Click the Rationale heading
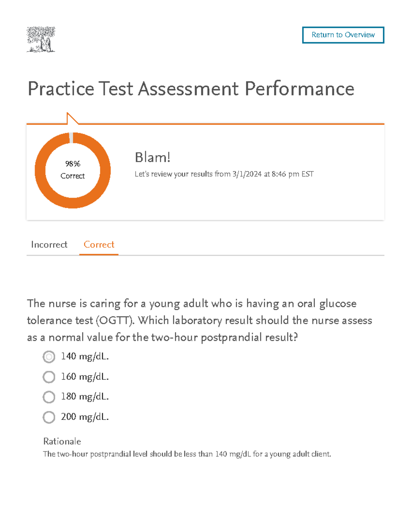This screenshot has width=411, height=532. tap(62, 441)
